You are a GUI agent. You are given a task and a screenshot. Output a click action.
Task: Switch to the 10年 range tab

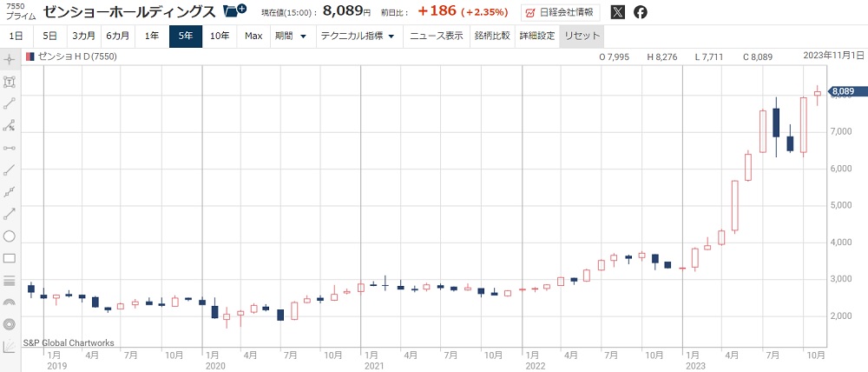pos(220,36)
